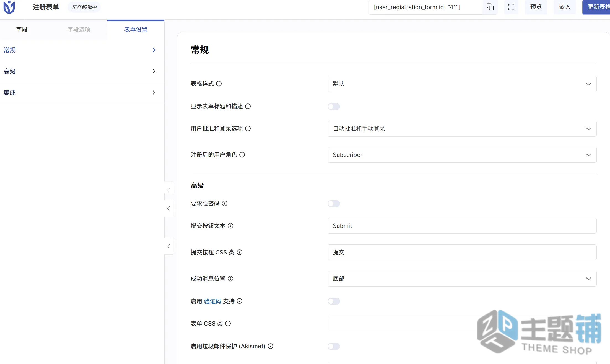The image size is (610, 364).
Task: Open the 表格样式 dropdown
Action: (462, 84)
